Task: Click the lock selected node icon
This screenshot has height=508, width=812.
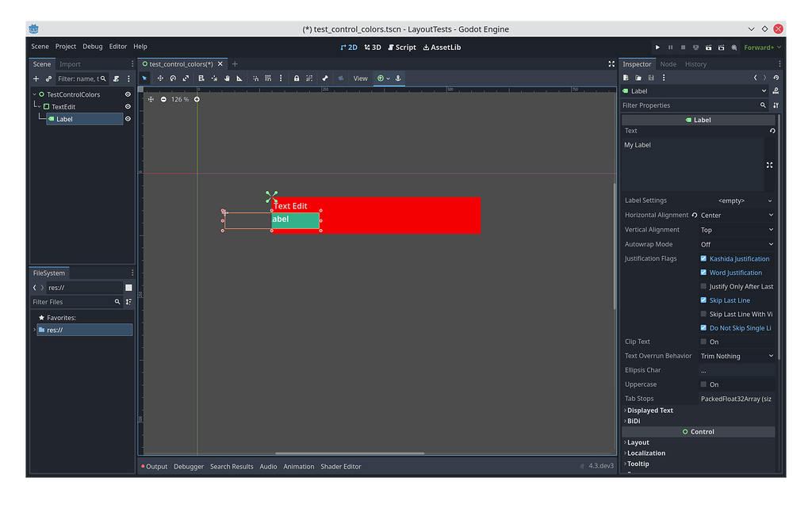Action: click(297, 78)
